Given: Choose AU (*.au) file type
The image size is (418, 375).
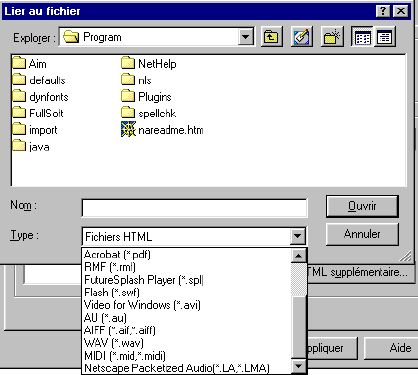Looking at the screenshot, I should (x=187, y=318).
